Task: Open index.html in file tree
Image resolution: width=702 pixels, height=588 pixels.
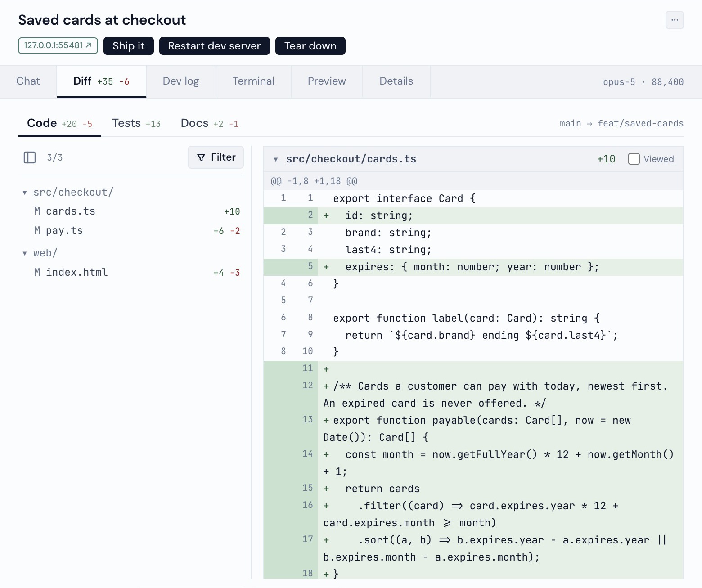Action: click(x=131, y=273)
